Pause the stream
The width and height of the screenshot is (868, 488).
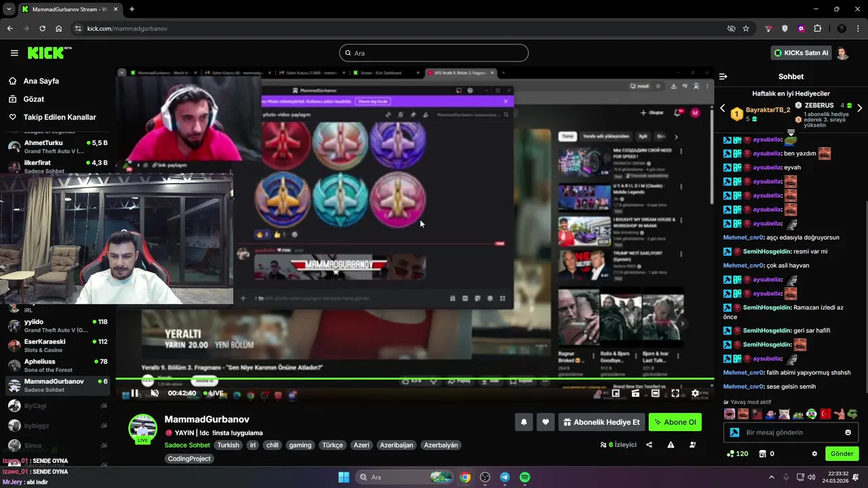(x=134, y=393)
